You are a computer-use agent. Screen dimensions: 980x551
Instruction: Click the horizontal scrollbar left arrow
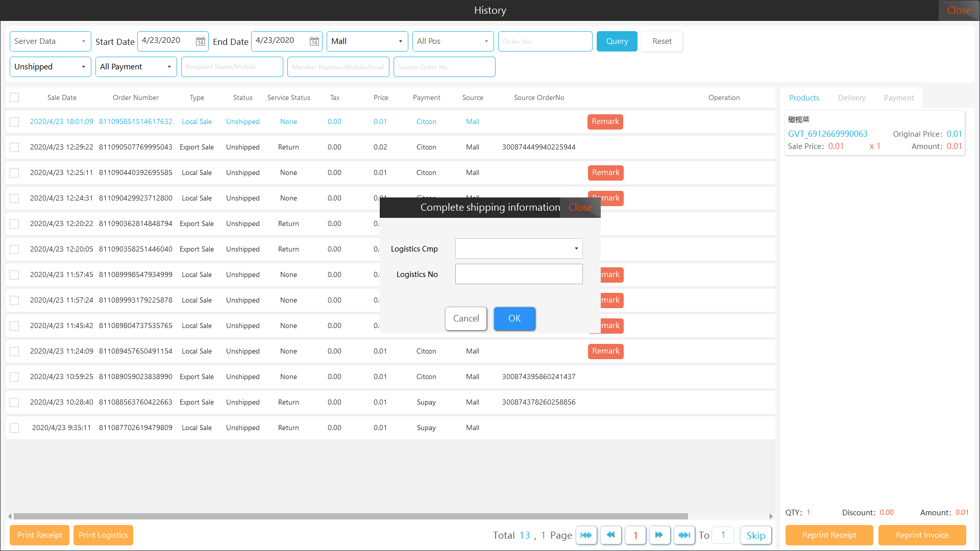coord(10,516)
